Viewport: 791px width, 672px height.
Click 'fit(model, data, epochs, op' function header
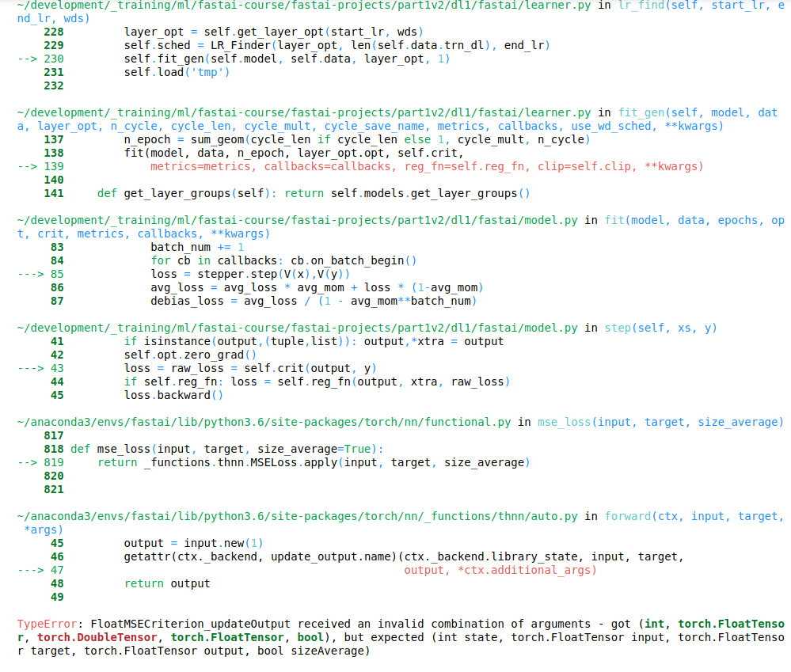(694, 220)
